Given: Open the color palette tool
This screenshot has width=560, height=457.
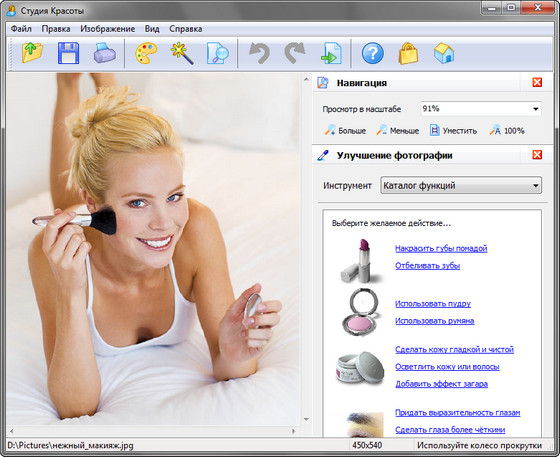Looking at the screenshot, I should pyautogui.click(x=146, y=53).
